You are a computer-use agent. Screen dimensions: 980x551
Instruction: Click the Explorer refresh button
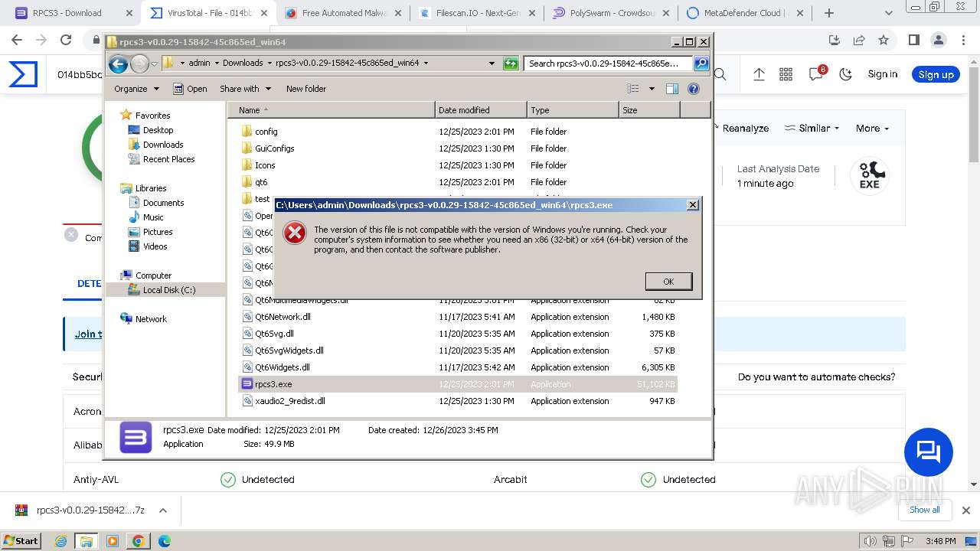coord(511,64)
